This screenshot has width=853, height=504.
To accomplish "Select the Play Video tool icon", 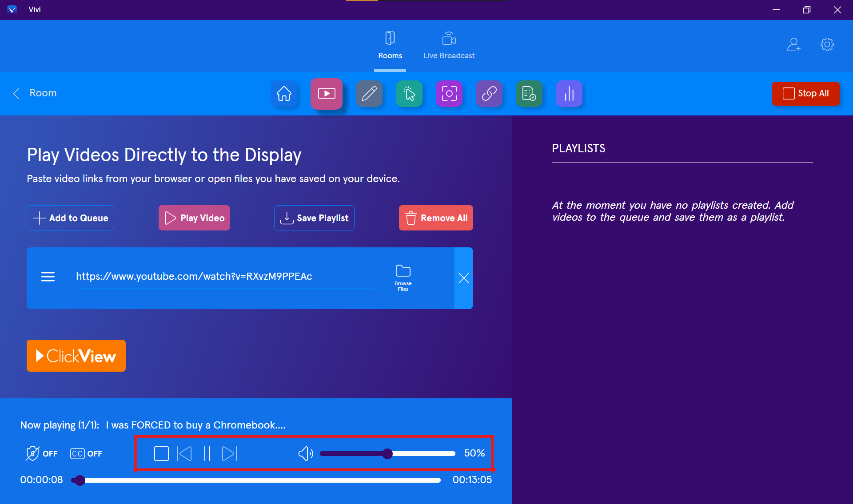I will pos(327,94).
